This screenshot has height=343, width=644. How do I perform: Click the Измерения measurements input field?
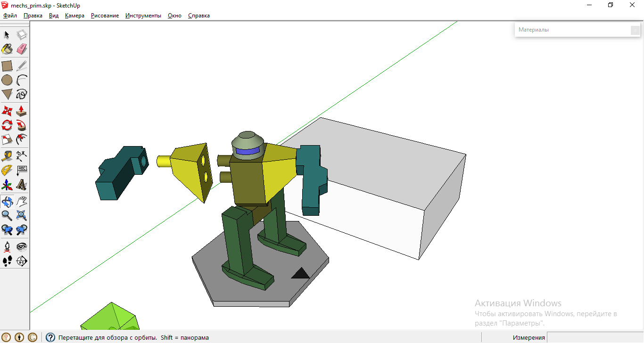click(x=594, y=337)
